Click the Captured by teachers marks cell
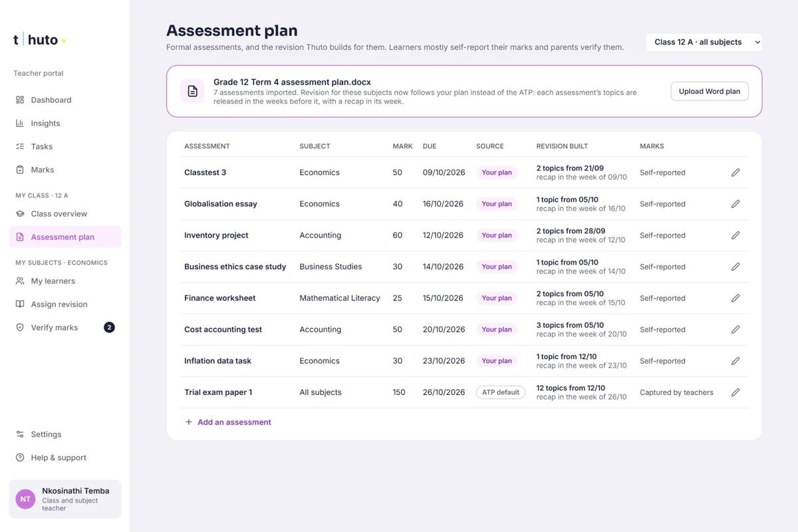798x532 pixels. coord(676,392)
